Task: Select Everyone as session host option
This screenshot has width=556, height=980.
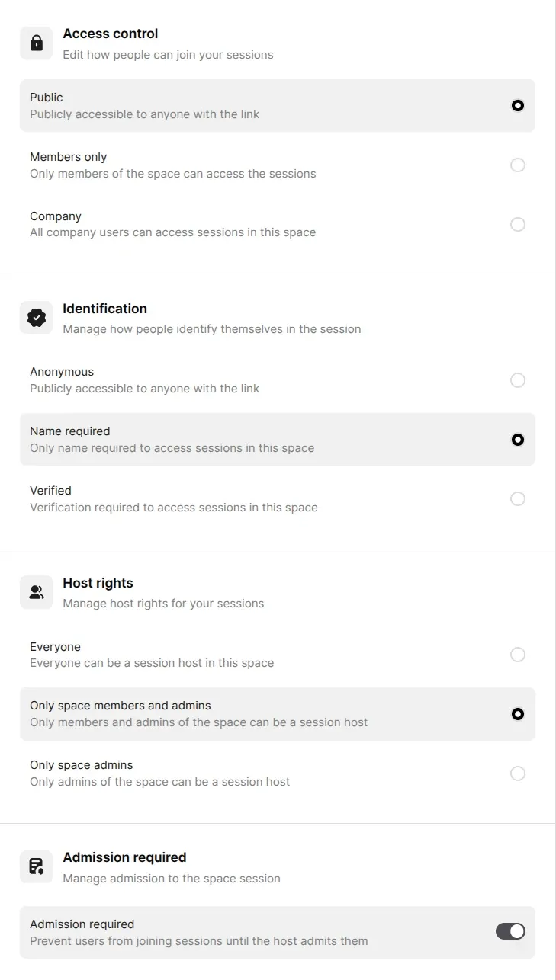Action: point(518,655)
